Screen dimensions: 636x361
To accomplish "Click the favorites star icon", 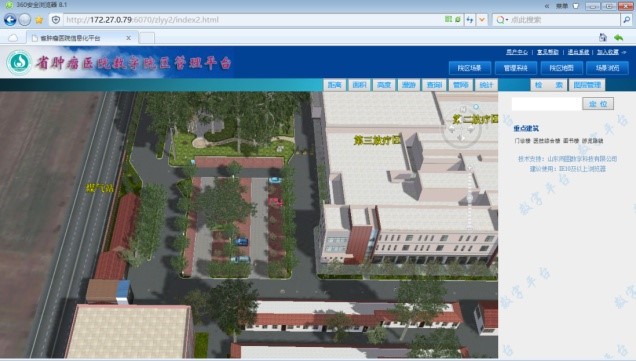I will [39, 20].
